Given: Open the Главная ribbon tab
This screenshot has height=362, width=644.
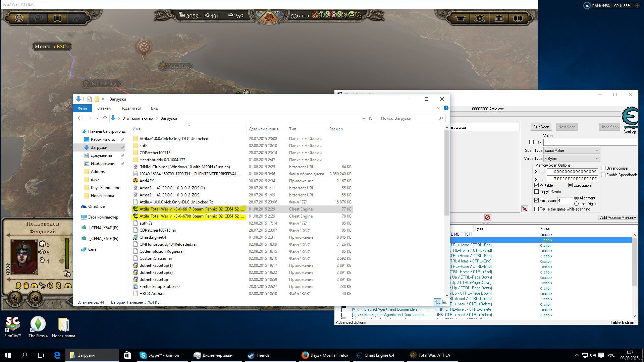Looking at the screenshot, I should click(104, 108).
